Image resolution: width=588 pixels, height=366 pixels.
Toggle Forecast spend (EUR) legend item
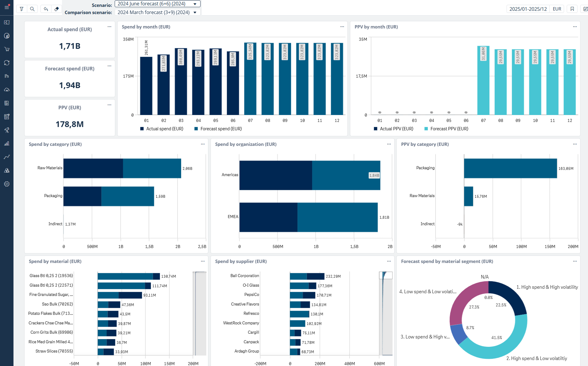218,129
